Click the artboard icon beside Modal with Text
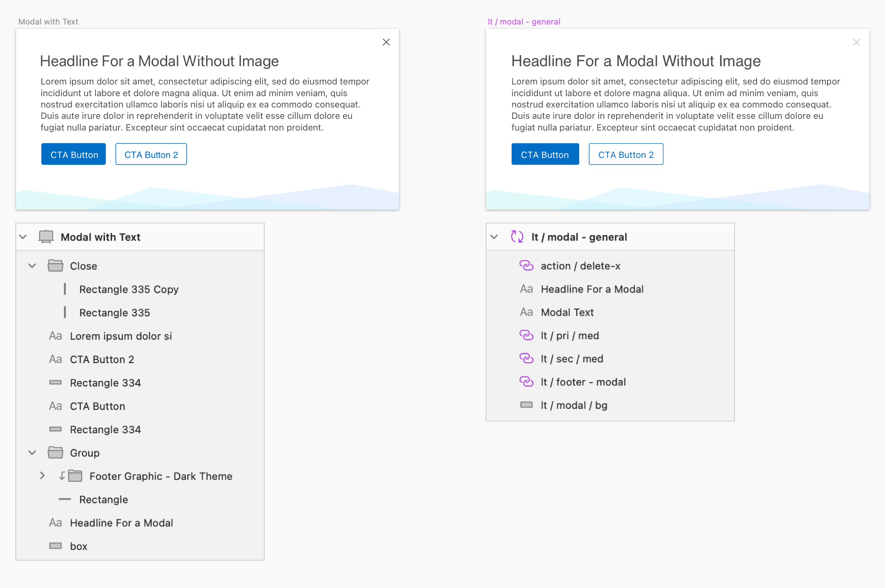This screenshot has height=588, width=885. 46,237
